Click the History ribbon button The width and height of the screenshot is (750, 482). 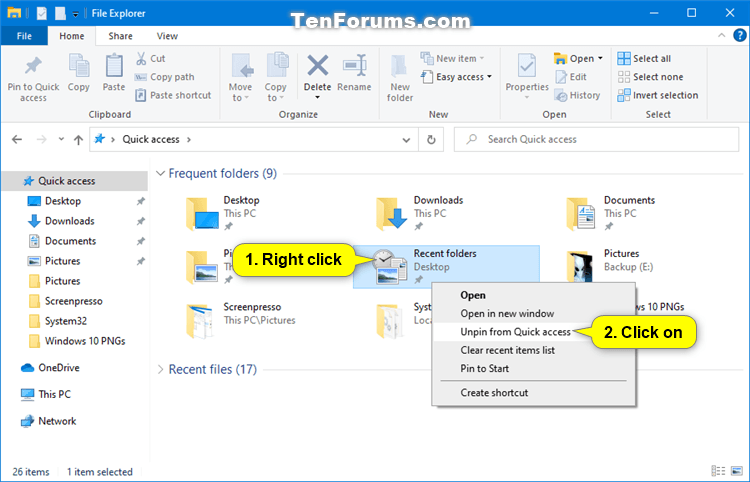coord(577,95)
